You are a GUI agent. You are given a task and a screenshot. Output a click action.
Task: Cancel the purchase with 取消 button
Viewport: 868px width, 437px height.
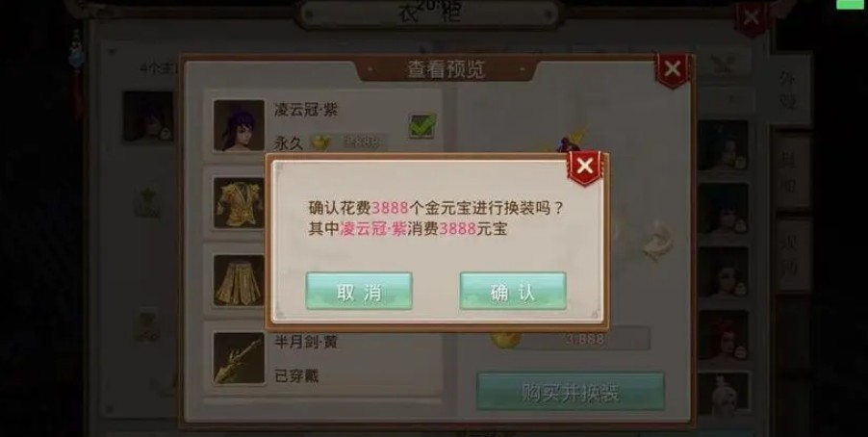[x=359, y=291]
